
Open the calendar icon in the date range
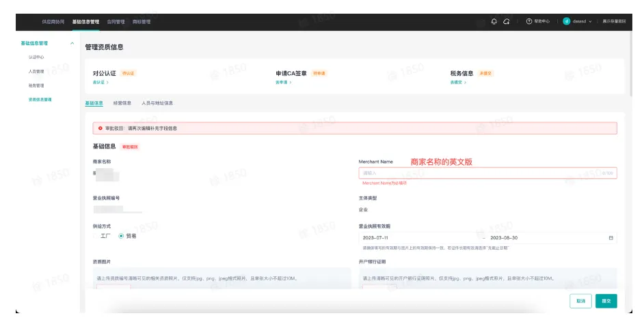pos(611,238)
